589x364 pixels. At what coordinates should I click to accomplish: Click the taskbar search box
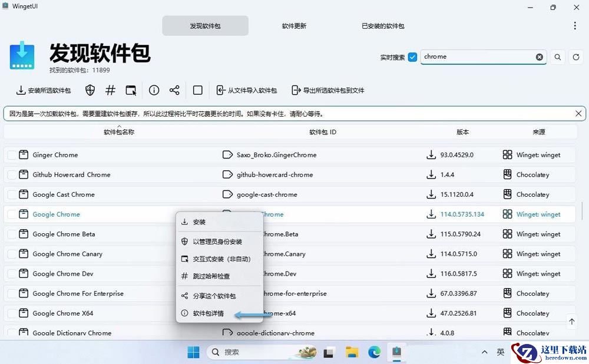pyautogui.click(x=262, y=352)
